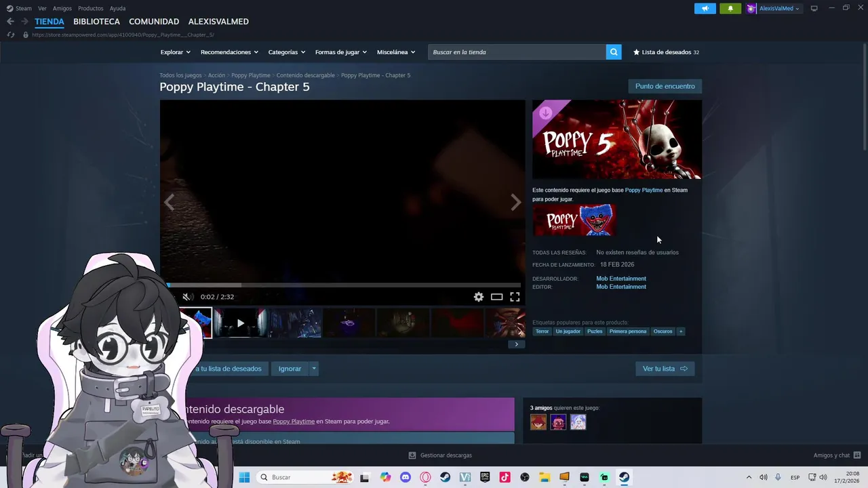Go back with the navigation arrow
868x488 pixels.
point(10,22)
